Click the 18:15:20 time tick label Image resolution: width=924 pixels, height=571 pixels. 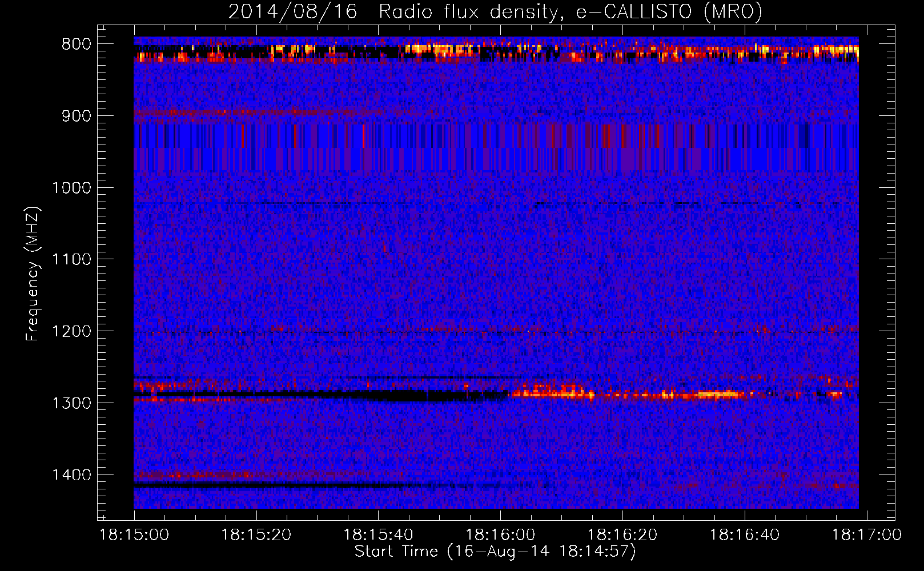click(256, 535)
